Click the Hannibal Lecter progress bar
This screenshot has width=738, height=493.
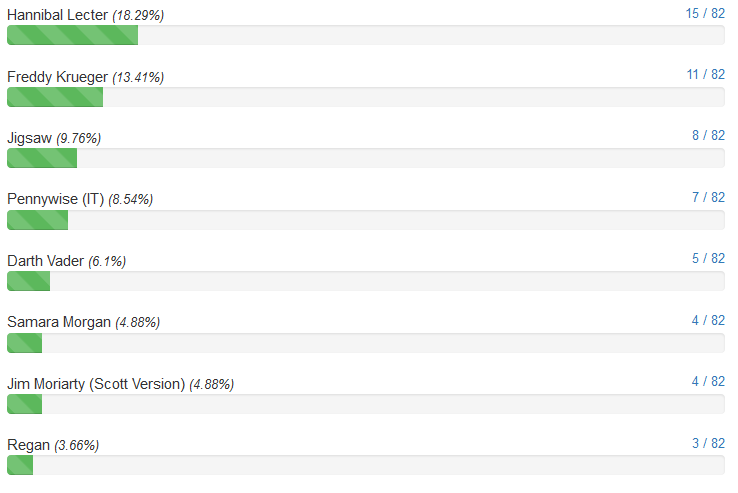tap(366, 35)
